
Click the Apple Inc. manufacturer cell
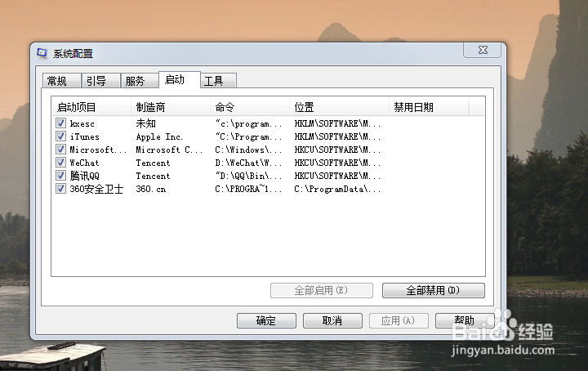(x=159, y=136)
